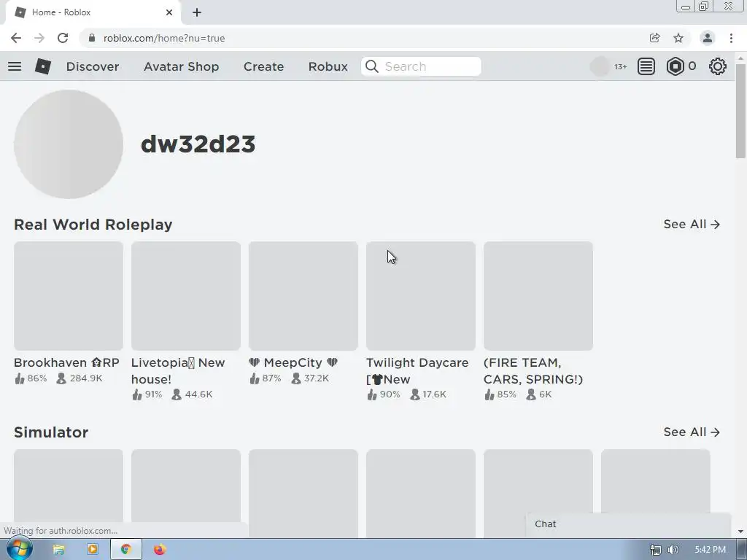Screen dimensions: 747x560
Task: Launch media player from taskbar
Action: click(x=93, y=550)
